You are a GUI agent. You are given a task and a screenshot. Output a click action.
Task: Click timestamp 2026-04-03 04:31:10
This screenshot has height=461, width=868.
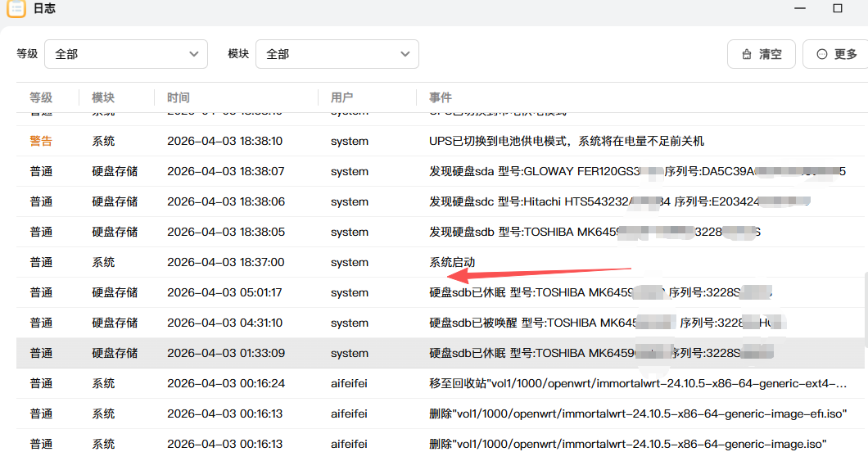pos(224,323)
